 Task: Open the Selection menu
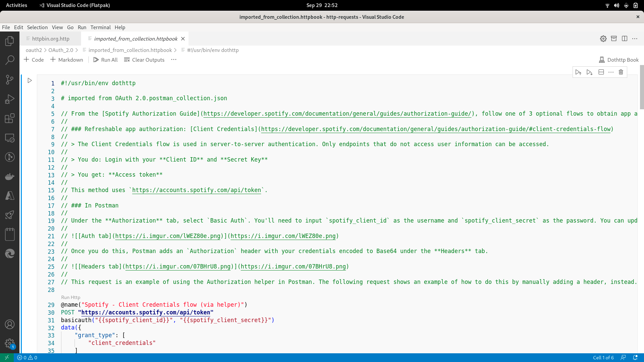click(37, 27)
